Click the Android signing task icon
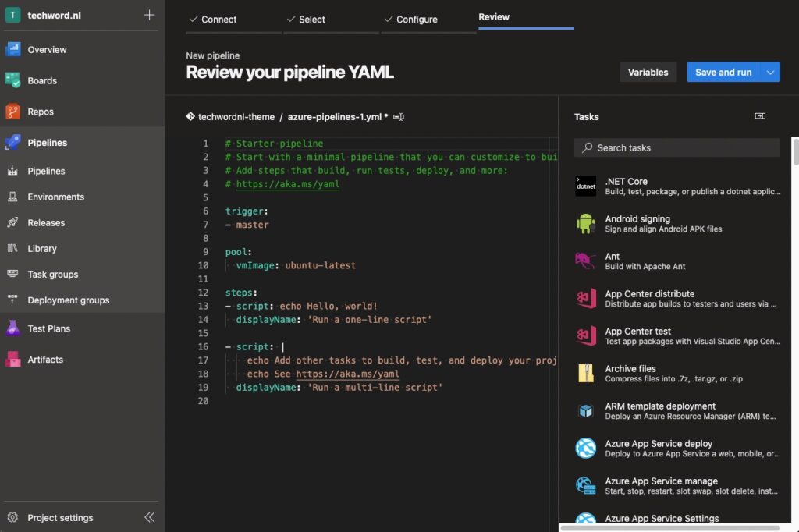 [585, 224]
